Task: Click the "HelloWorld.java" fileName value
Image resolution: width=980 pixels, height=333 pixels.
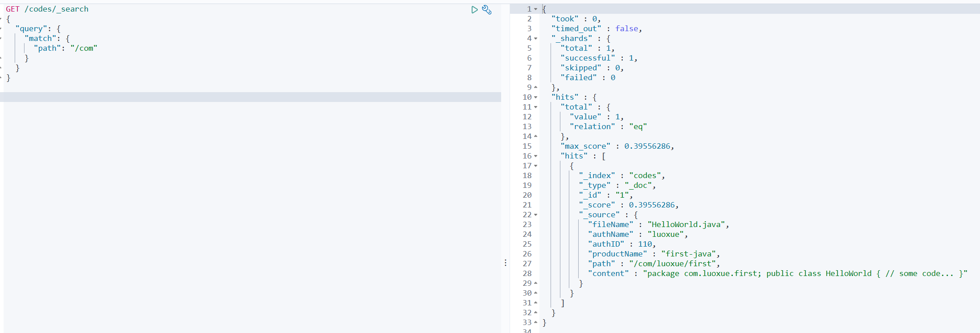Action: tap(686, 224)
